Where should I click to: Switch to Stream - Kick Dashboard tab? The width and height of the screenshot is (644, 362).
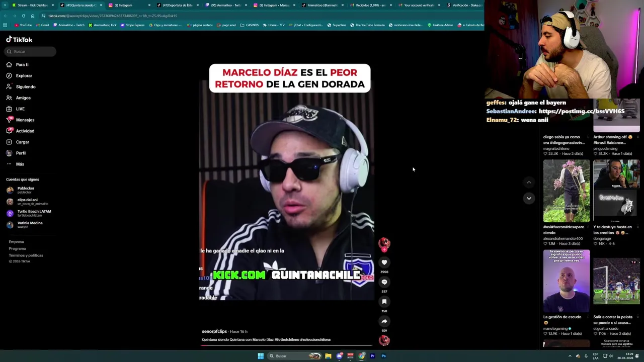click(33, 5)
